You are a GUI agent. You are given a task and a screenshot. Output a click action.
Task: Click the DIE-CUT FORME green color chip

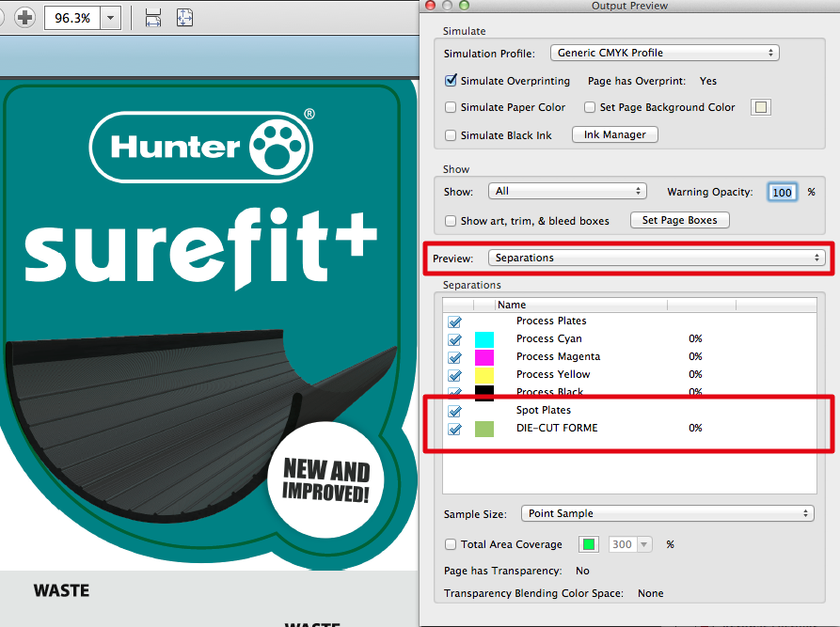tap(484, 428)
